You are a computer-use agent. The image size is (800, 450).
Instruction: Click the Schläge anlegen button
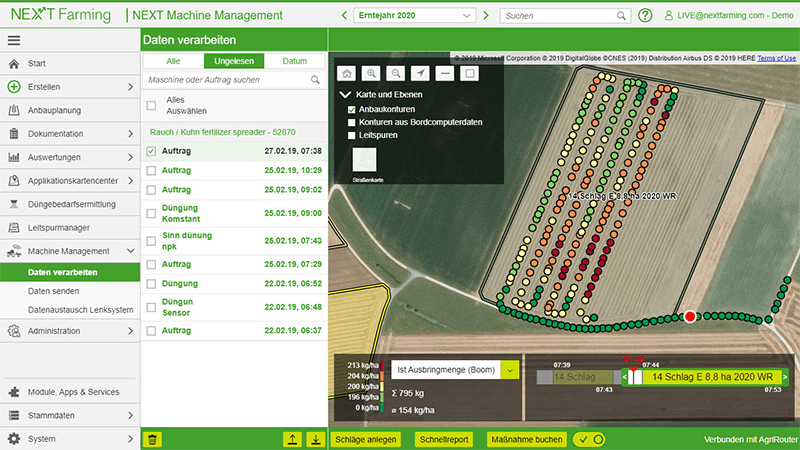[x=365, y=439]
